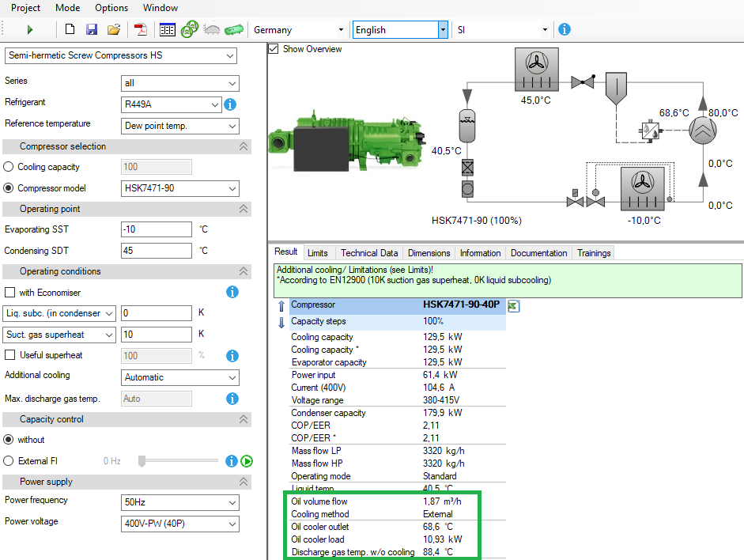The width and height of the screenshot is (744, 560).
Task: Export compressor results to Excel
Action: pyautogui.click(x=513, y=305)
